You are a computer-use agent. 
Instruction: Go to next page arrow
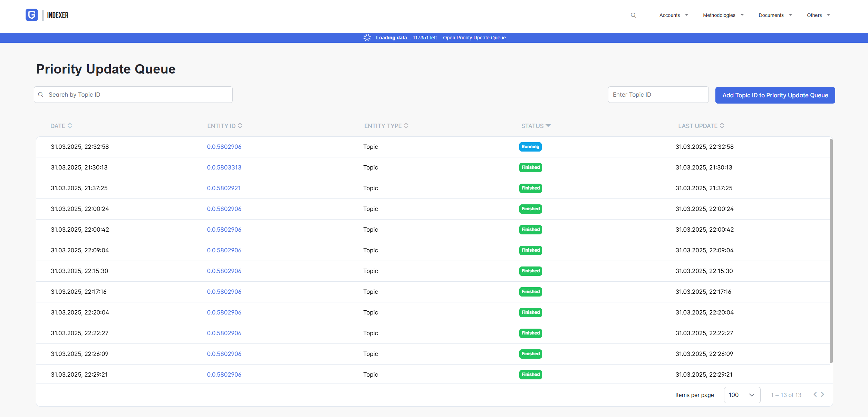pyautogui.click(x=823, y=394)
